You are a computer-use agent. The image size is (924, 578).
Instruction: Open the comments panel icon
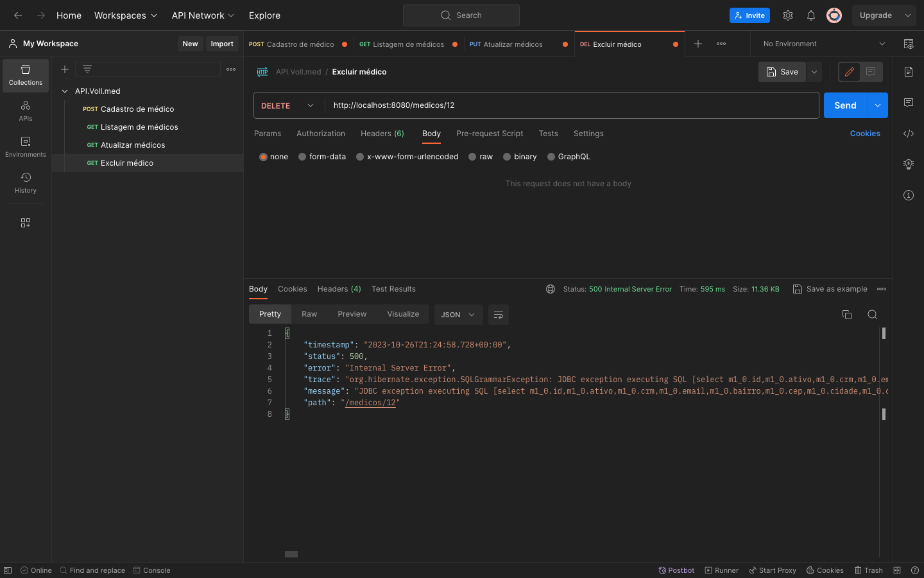pos(909,103)
